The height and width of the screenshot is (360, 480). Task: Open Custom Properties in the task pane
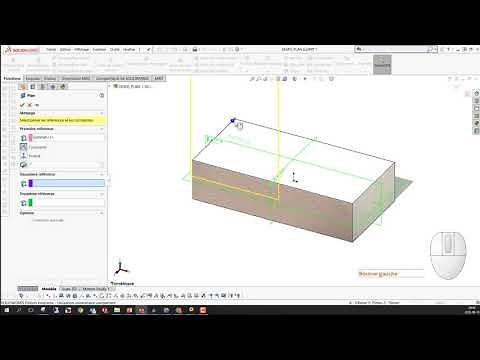click(x=476, y=131)
